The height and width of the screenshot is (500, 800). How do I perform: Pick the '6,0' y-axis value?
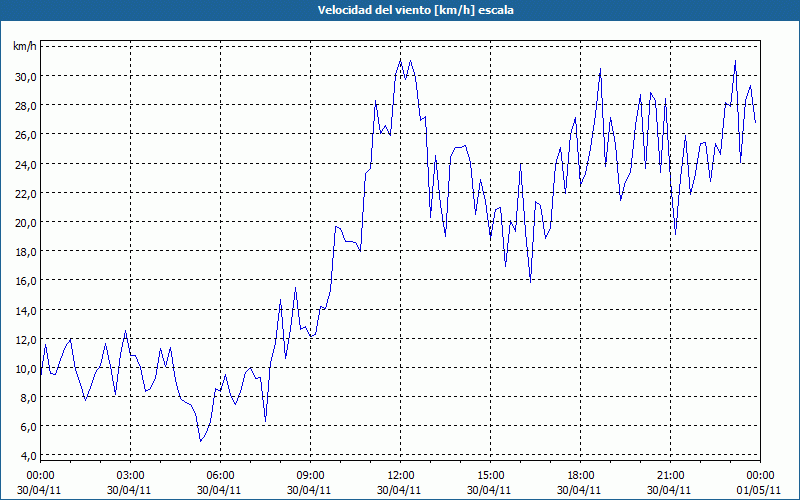coord(29,427)
